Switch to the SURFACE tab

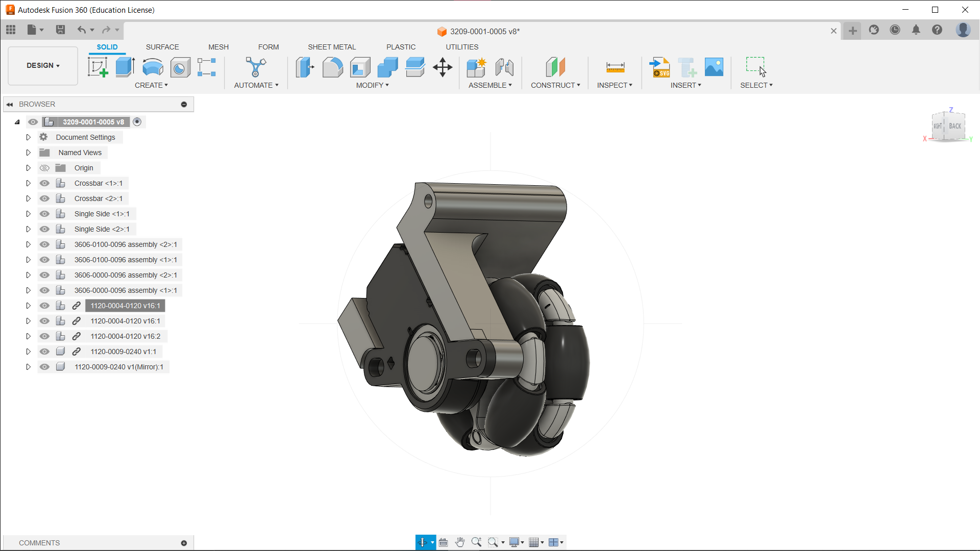tap(162, 47)
